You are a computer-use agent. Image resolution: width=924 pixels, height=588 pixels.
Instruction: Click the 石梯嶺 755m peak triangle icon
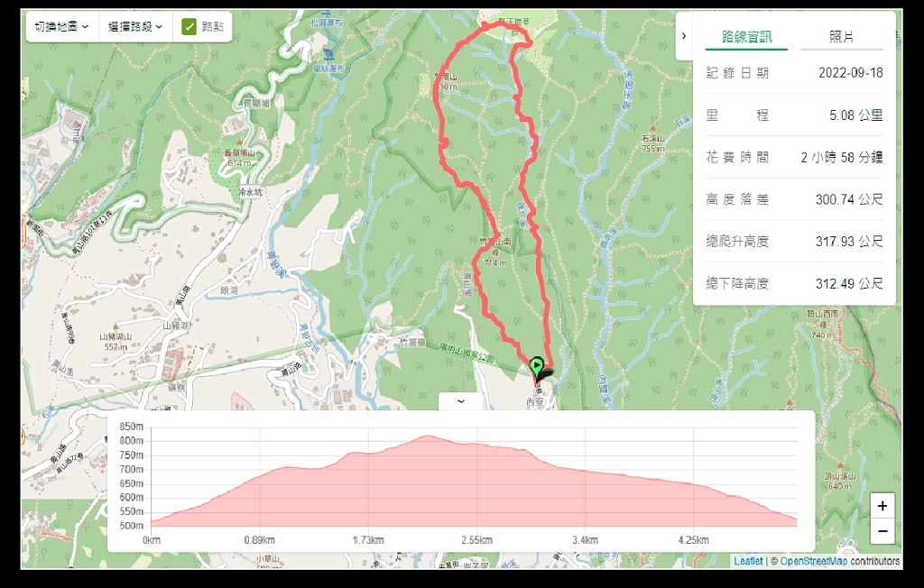[x=653, y=128]
